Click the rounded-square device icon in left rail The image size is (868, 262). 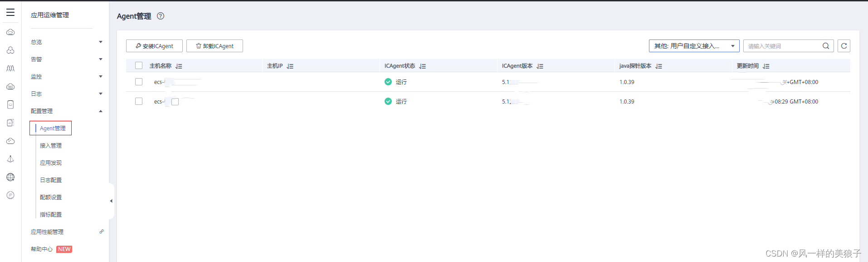tap(10, 104)
